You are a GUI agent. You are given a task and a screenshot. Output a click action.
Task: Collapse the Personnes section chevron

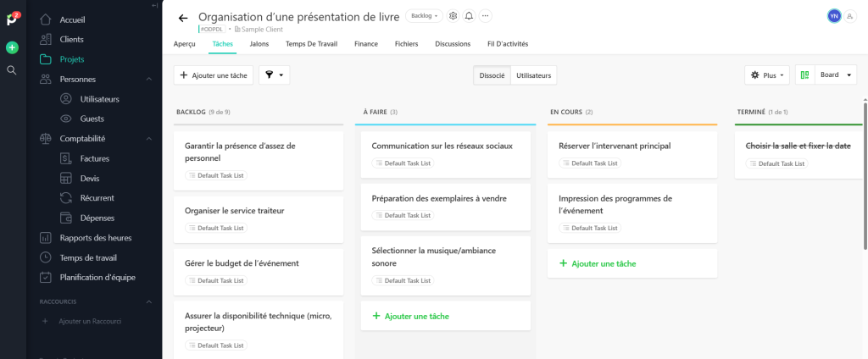click(149, 79)
